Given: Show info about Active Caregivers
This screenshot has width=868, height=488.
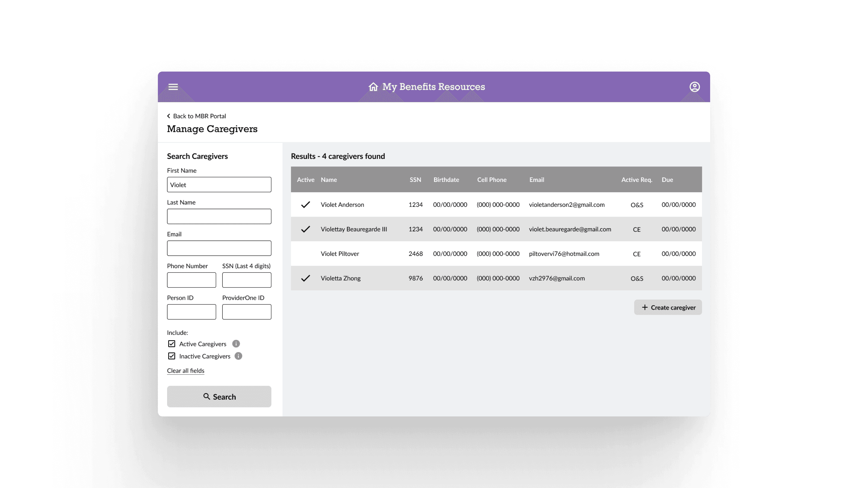Looking at the screenshot, I should tap(236, 343).
